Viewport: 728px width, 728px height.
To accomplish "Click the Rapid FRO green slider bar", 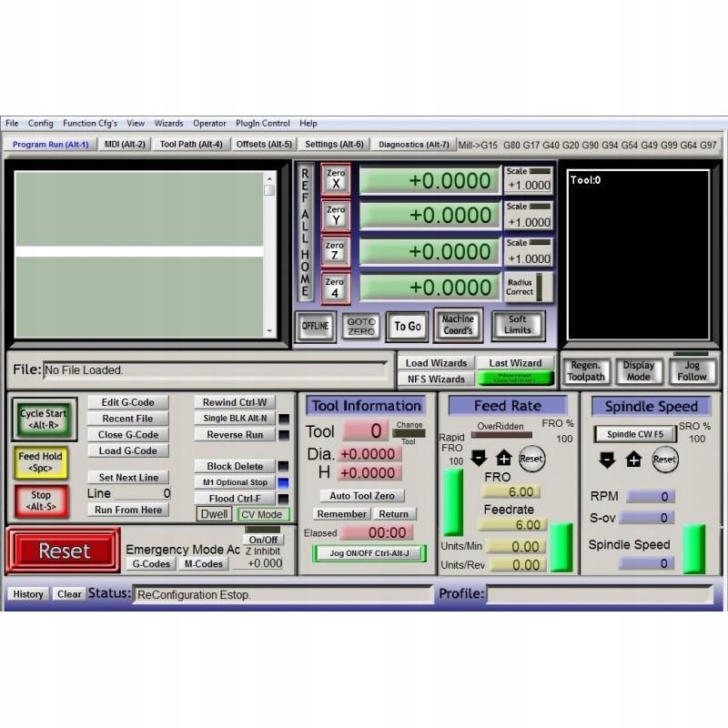I will pyautogui.click(x=453, y=502).
